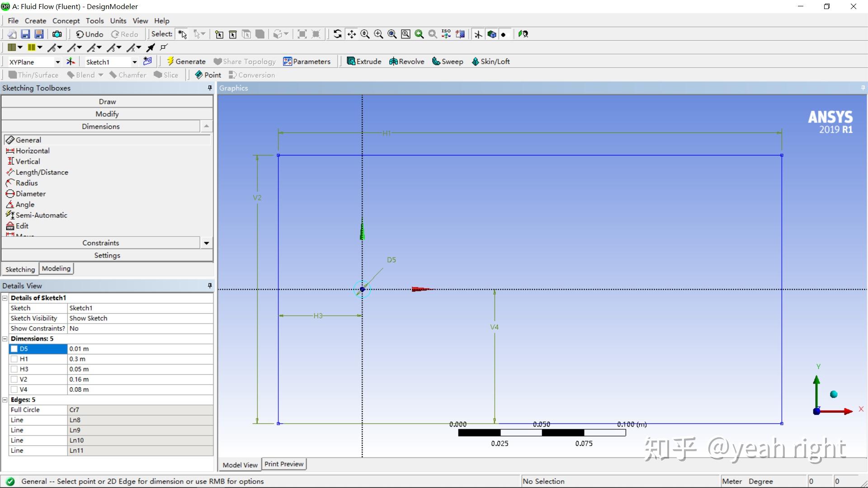The height and width of the screenshot is (488, 868).
Task: Select the Revolve tool
Action: pos(406,61)
